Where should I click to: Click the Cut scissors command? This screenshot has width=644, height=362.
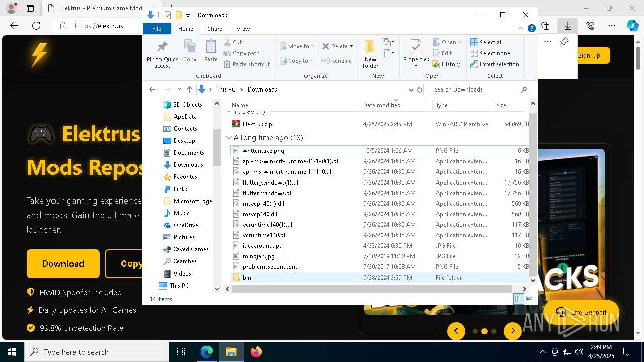[233, 42]
